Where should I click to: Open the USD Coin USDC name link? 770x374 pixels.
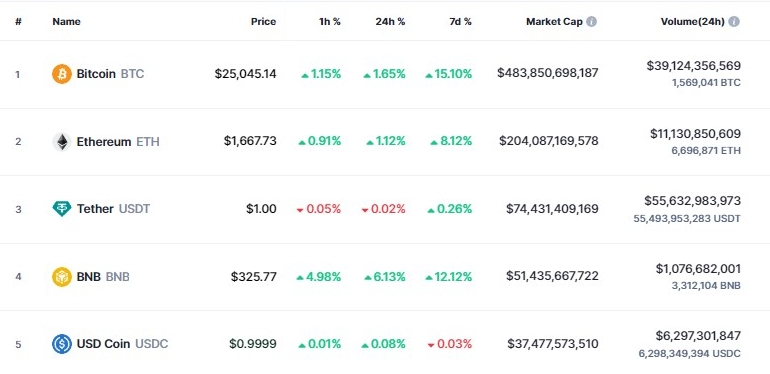pos(122,344)
